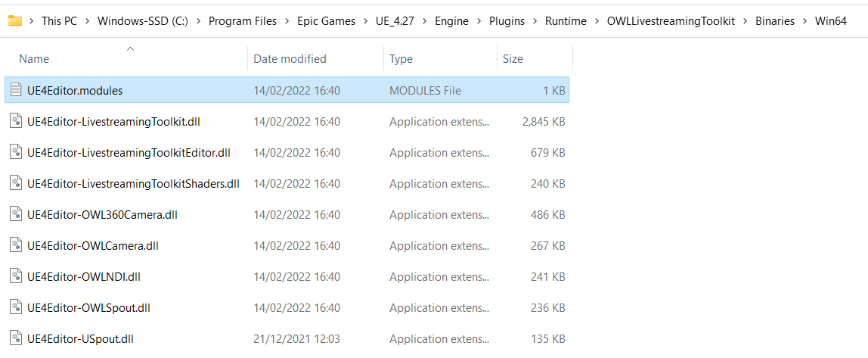868x358 pixels.
Task: Expand chevron after Binaries
Action: [x=805, y=21]
